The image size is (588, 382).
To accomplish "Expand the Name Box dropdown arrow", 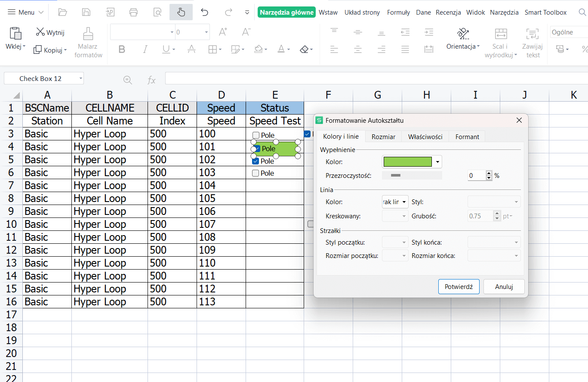I will tap(80, 78).
